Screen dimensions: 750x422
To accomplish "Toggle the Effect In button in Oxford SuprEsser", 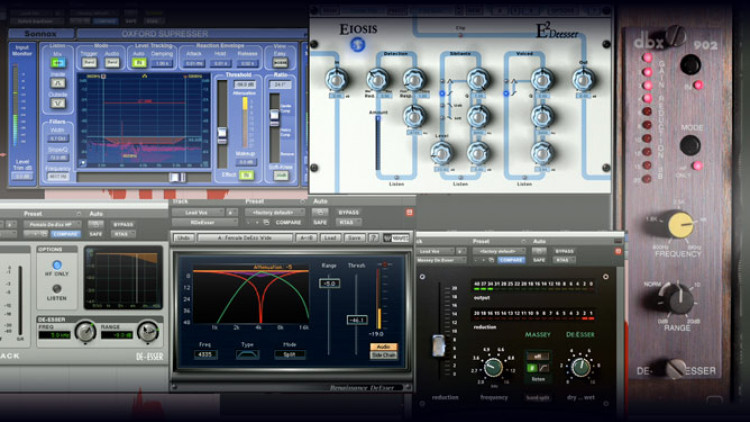I will pyautogui.click(x=246, y=175).
